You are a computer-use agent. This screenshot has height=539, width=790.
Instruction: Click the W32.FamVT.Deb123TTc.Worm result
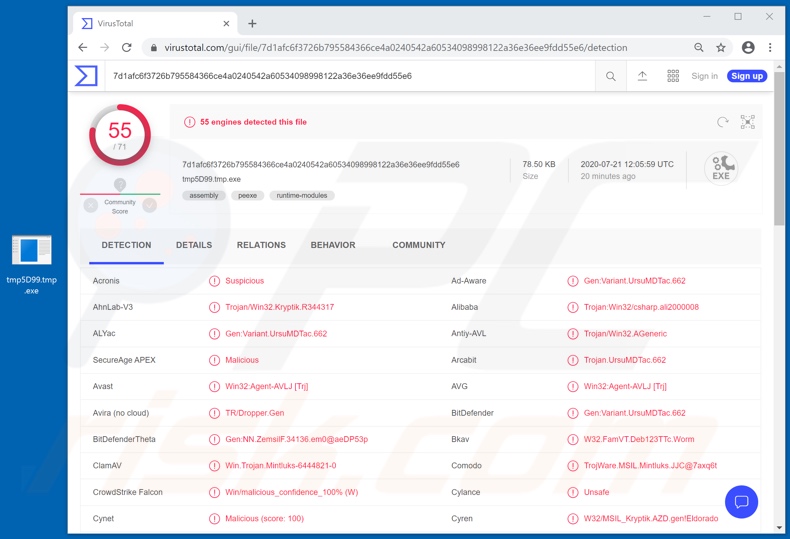[x=639, y=439]
